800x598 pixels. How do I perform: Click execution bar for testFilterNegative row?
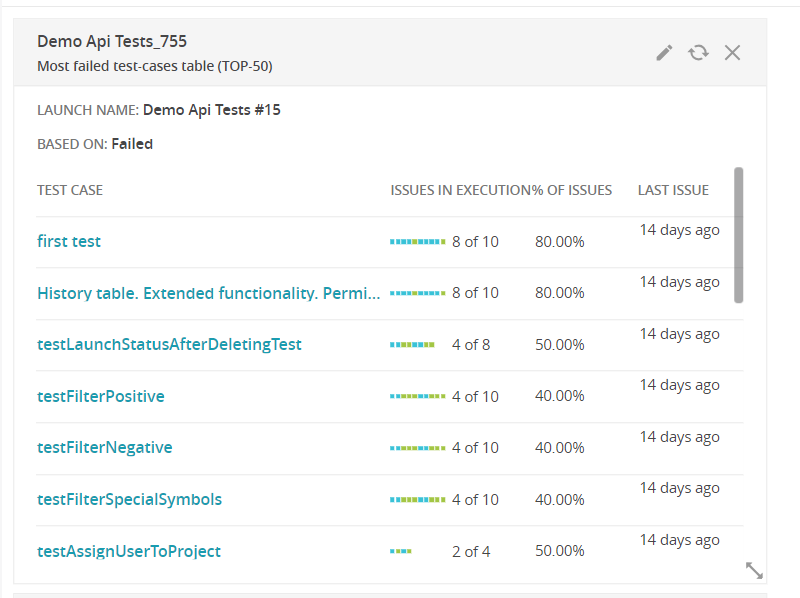[x=417, y=448]
